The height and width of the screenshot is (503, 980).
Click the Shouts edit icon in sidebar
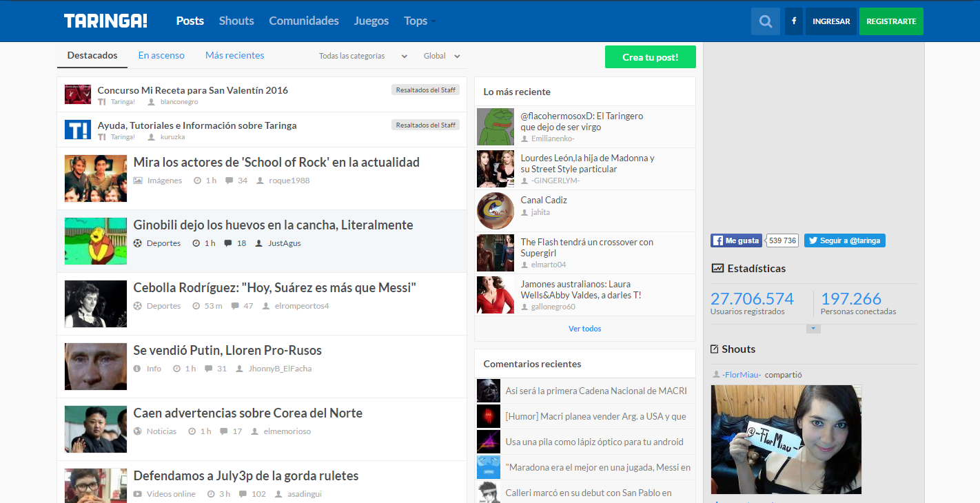click(715, 349)
